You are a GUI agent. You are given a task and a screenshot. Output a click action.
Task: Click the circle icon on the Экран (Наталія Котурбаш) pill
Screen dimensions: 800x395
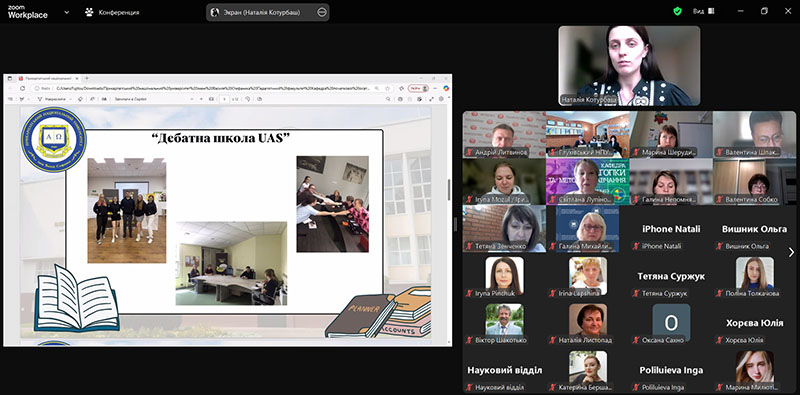point(322,12)
